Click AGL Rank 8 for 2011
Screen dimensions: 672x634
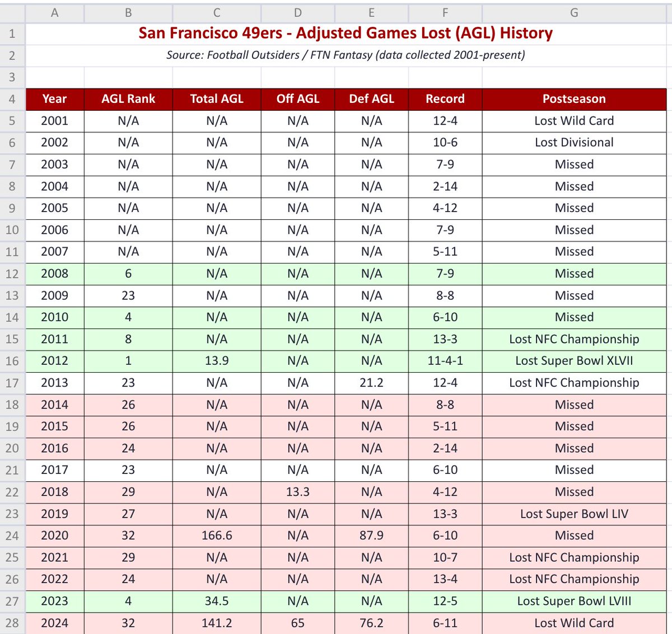pyautogui.click(x=128, y=339)
